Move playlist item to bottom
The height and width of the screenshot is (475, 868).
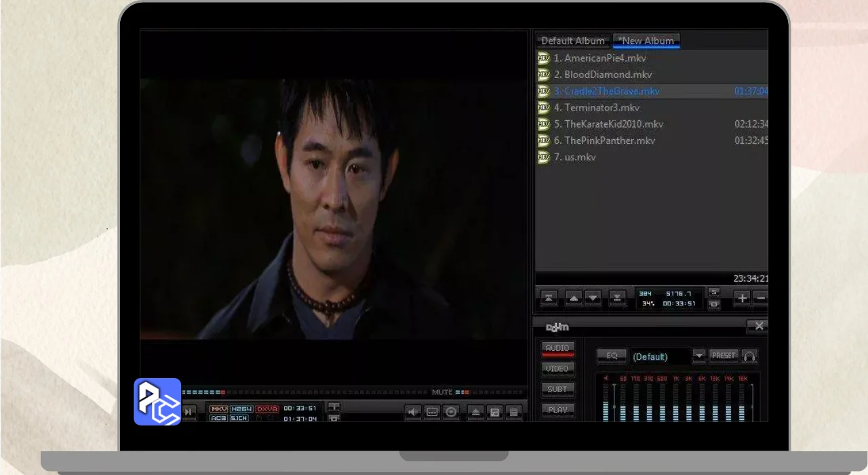pyautogui.click(x=617, y=298)
